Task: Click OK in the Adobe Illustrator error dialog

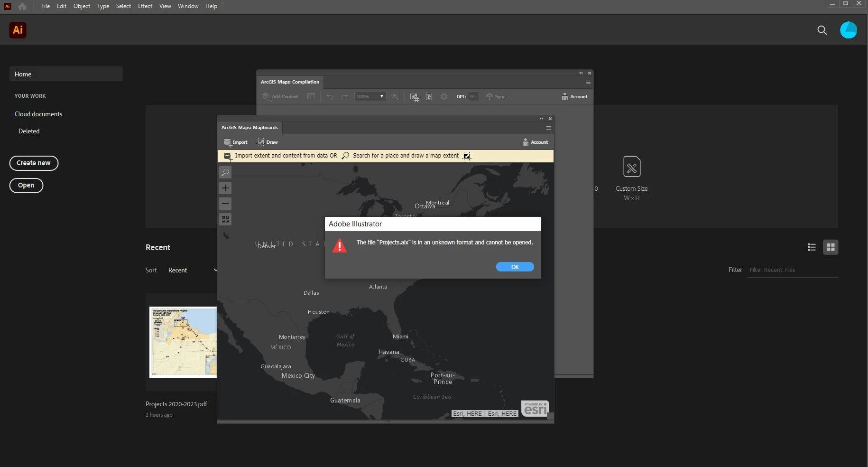Action: pos(515,267)
